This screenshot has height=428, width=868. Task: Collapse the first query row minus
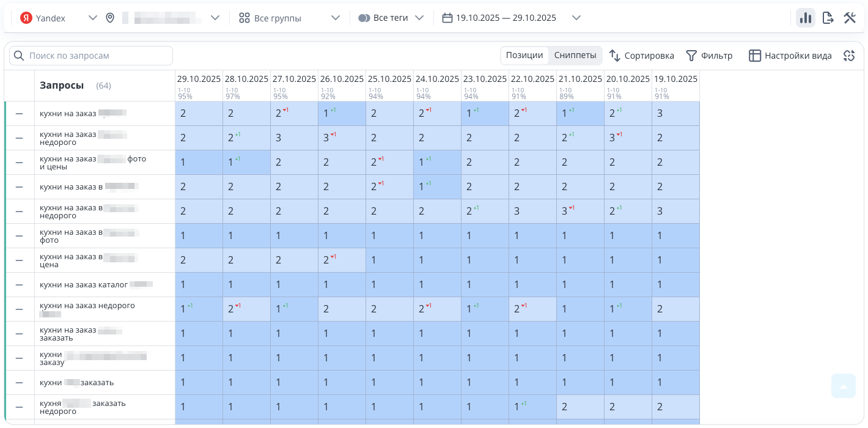tap(19, 114)
